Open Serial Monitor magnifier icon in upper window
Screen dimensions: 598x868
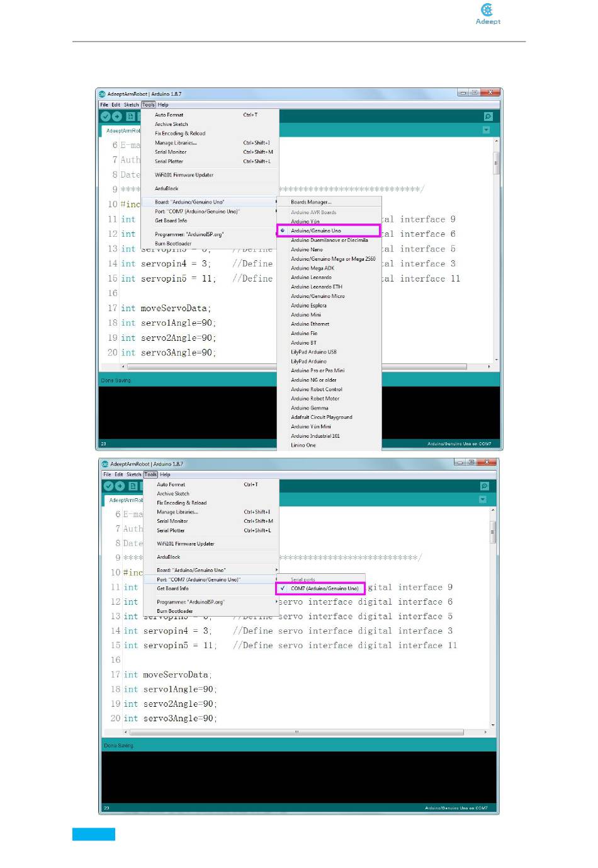tap(488, 117)
